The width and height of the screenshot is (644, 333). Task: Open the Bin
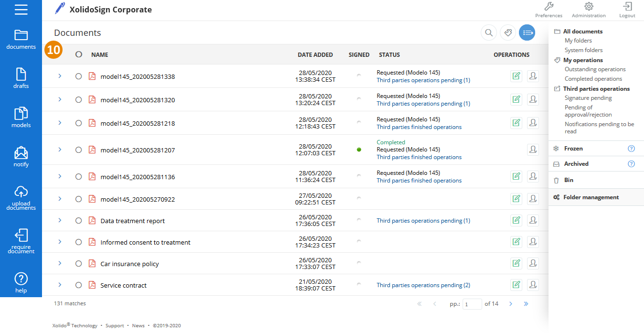pos(568,180)
